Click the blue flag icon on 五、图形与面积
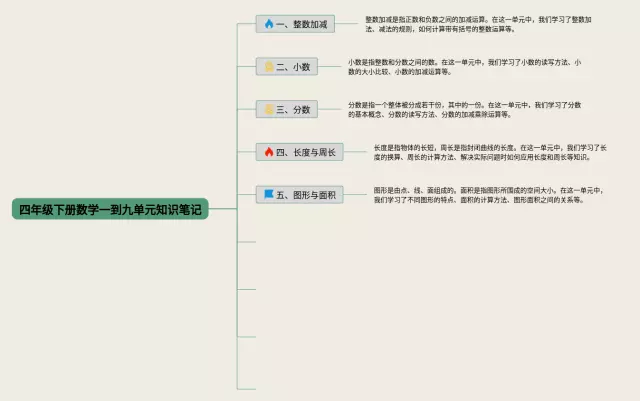Image resolution: width=640 pixels, height=401 pixels. [268, 194]
